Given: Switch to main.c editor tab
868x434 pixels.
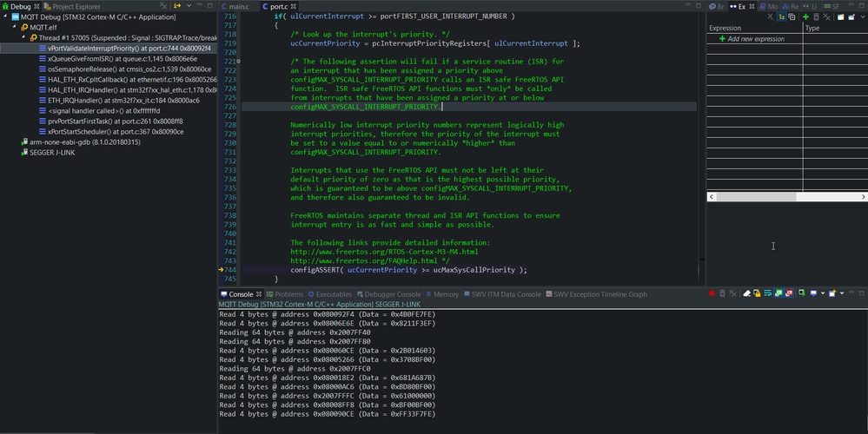Looking at the screenshot, I should [x=235, y=6].
